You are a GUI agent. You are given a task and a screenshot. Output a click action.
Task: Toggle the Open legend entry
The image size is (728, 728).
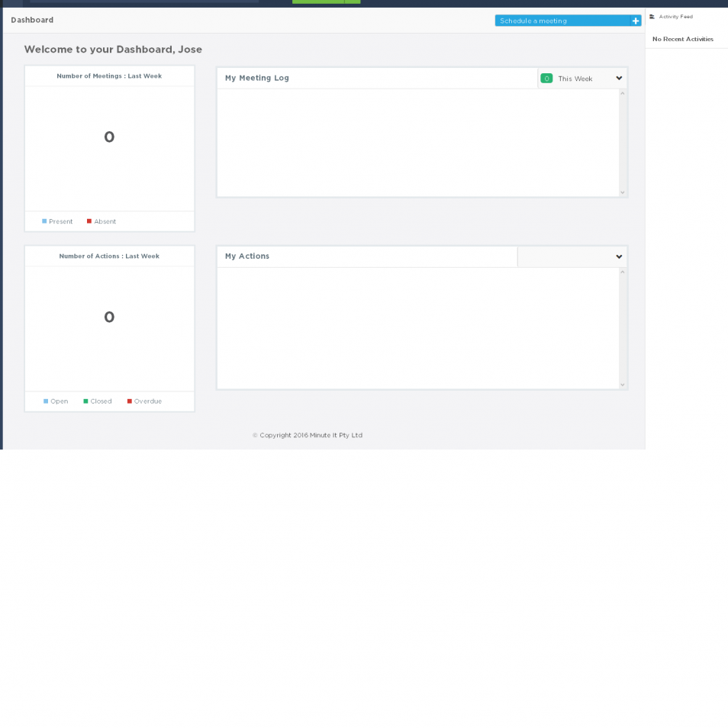coord(56,401)
